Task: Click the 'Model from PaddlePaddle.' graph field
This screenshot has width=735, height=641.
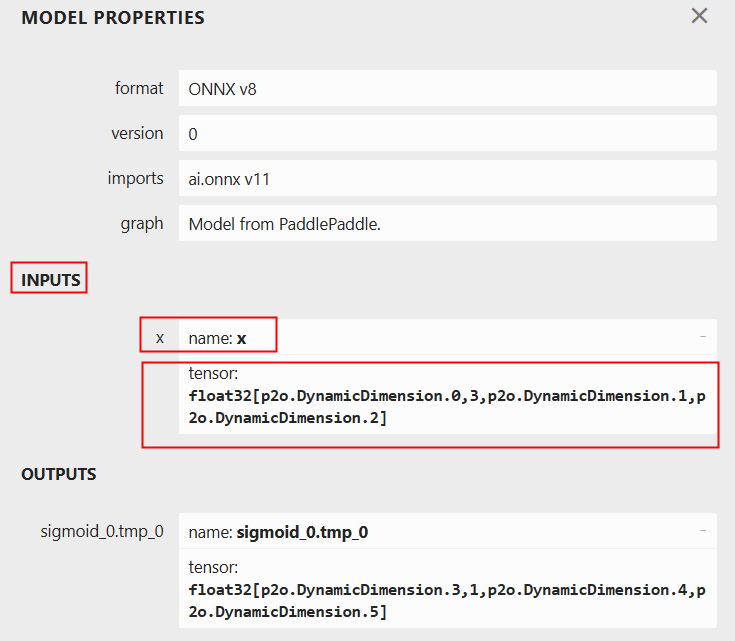Action: click(447, 223)
